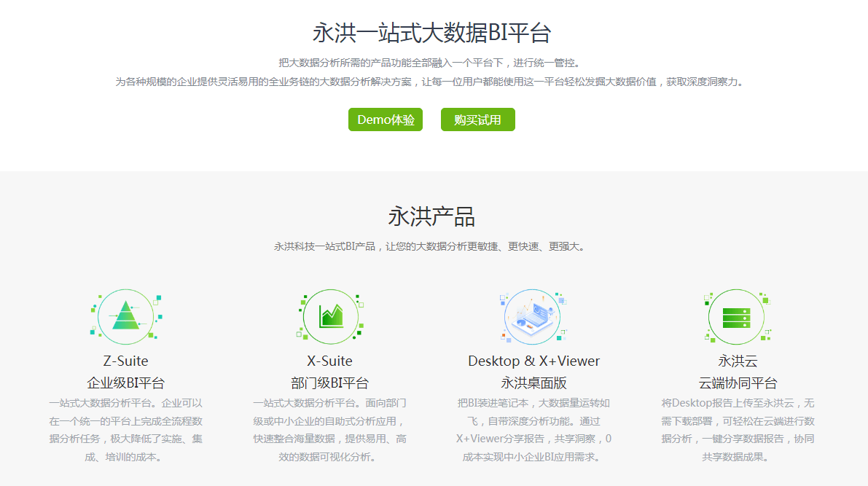
Task: Open the Desktop & X+Viewer laptop icon
Action: point(533,317)
